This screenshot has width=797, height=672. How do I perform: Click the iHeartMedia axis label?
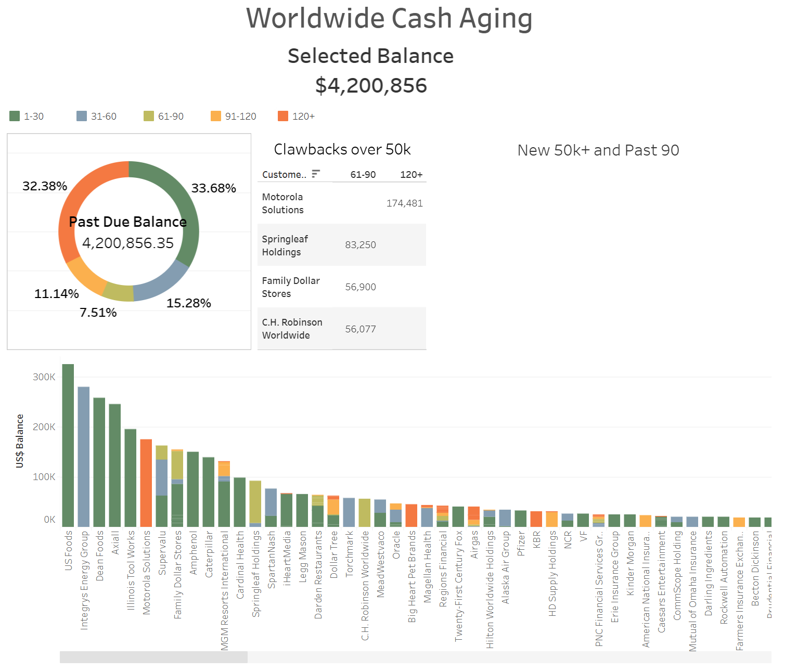287,558
